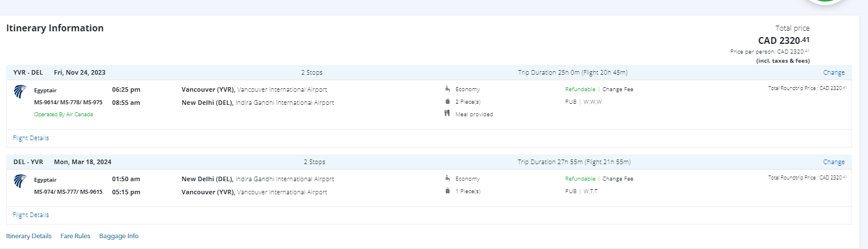
Task: Click Change Fee on the return flight
Action: pyautogui.click(x=618, y=179)
